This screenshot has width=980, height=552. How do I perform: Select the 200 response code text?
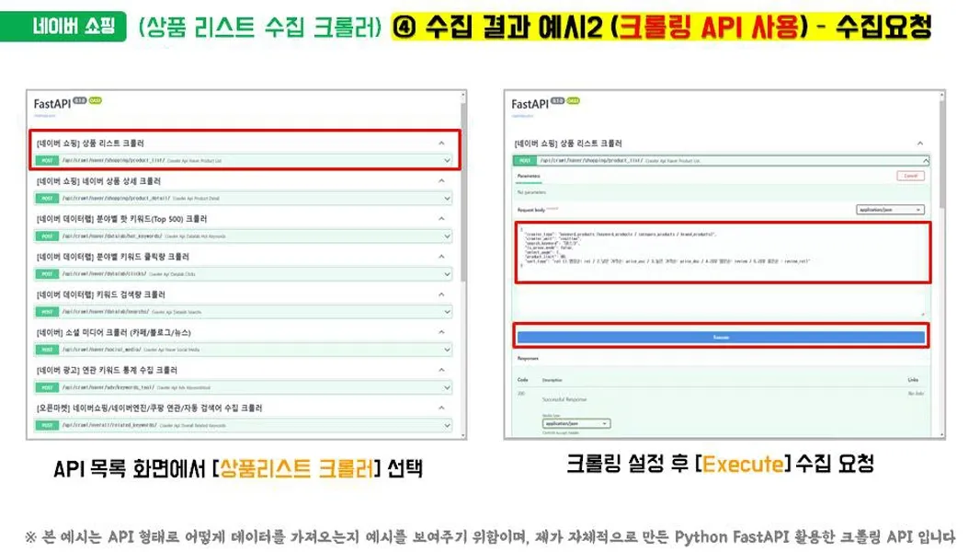(x=521, y=394)
